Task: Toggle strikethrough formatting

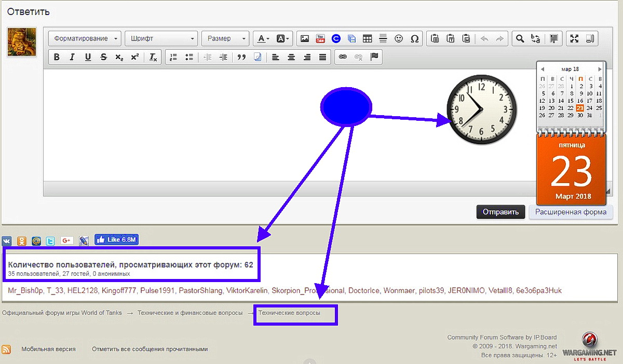Action: pyautogui.click(x=103, y=57)
